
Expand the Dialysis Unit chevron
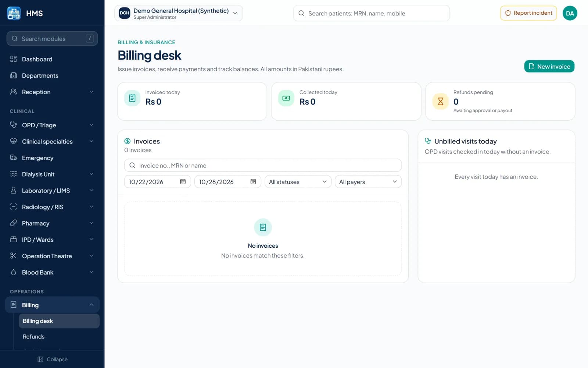click(92, 174)
